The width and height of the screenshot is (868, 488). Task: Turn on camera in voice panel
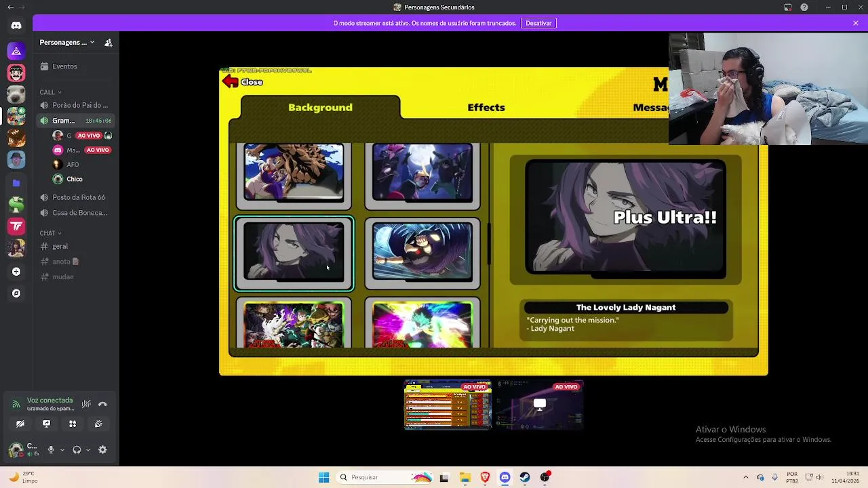[20, 424]
